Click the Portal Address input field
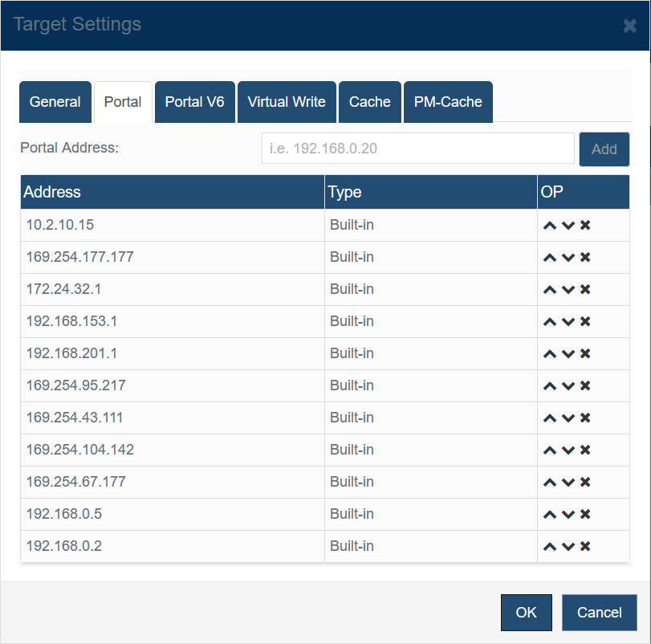The height and width of the screenshot is (644, 651). pos(417,149)
